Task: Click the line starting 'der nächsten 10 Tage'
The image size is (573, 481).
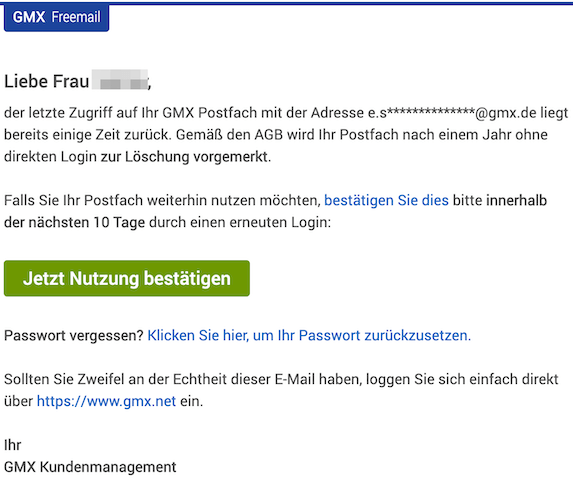Action: click(167, 222)
